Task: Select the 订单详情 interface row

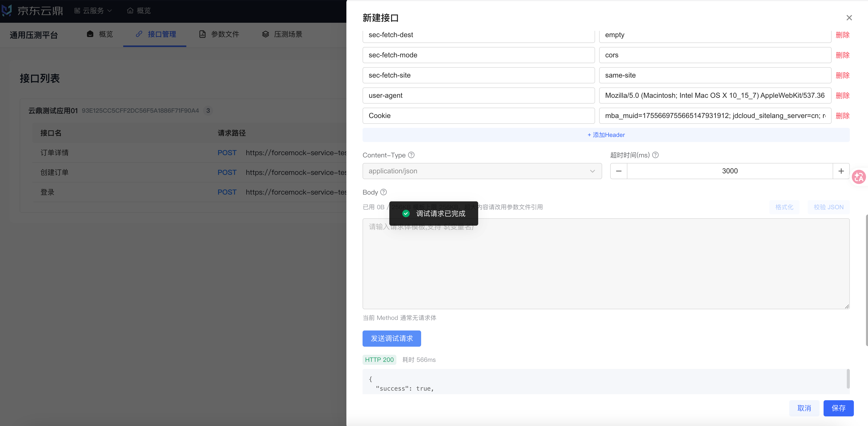Action: tap(189, 153)
